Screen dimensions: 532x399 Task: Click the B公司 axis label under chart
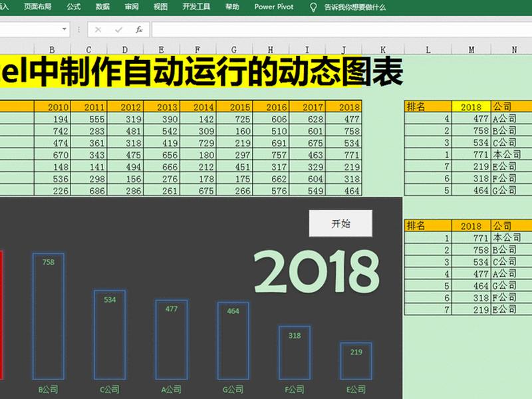tap(48, 389)
